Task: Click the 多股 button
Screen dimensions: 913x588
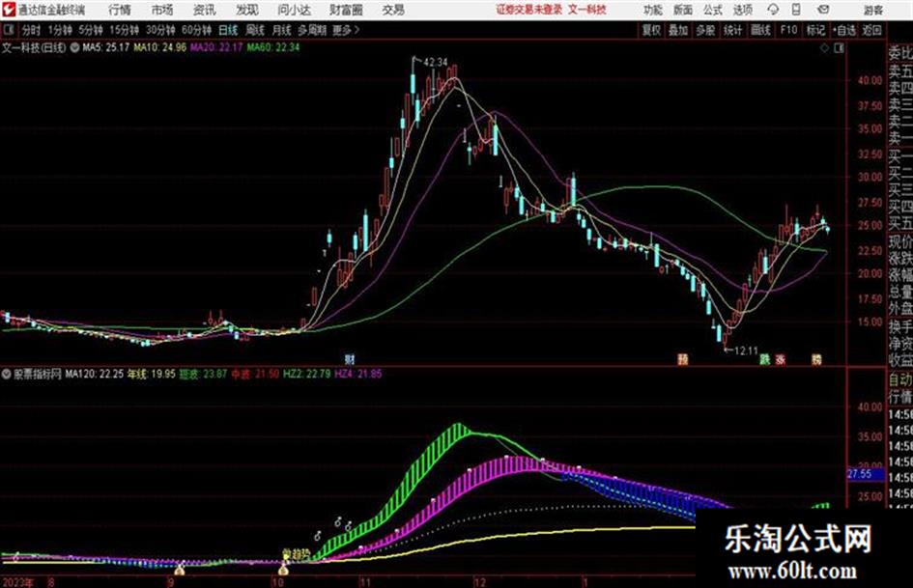Action: click(x=705, y=30)
